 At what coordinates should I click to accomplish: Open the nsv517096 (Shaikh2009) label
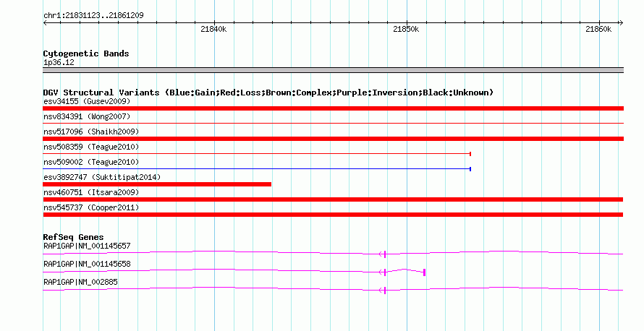point(91,132)
